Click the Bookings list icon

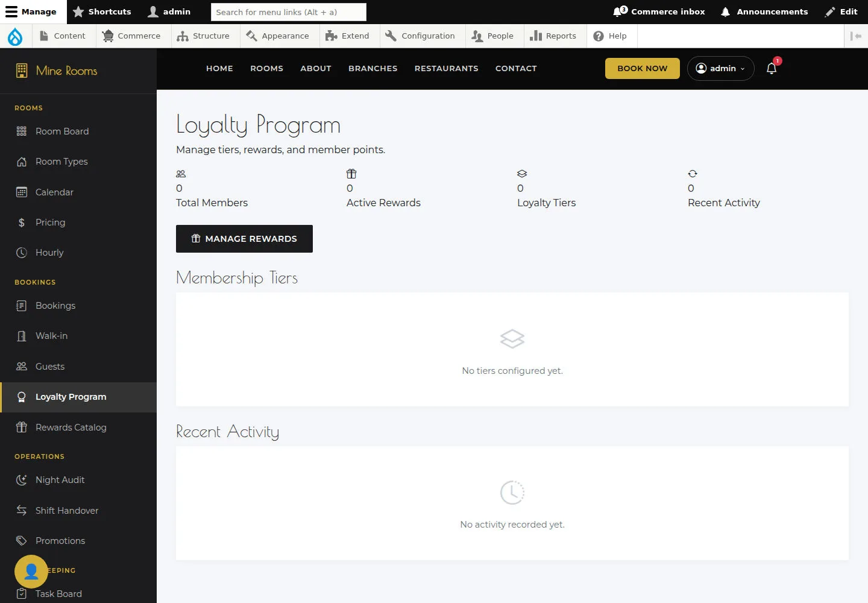22,306
